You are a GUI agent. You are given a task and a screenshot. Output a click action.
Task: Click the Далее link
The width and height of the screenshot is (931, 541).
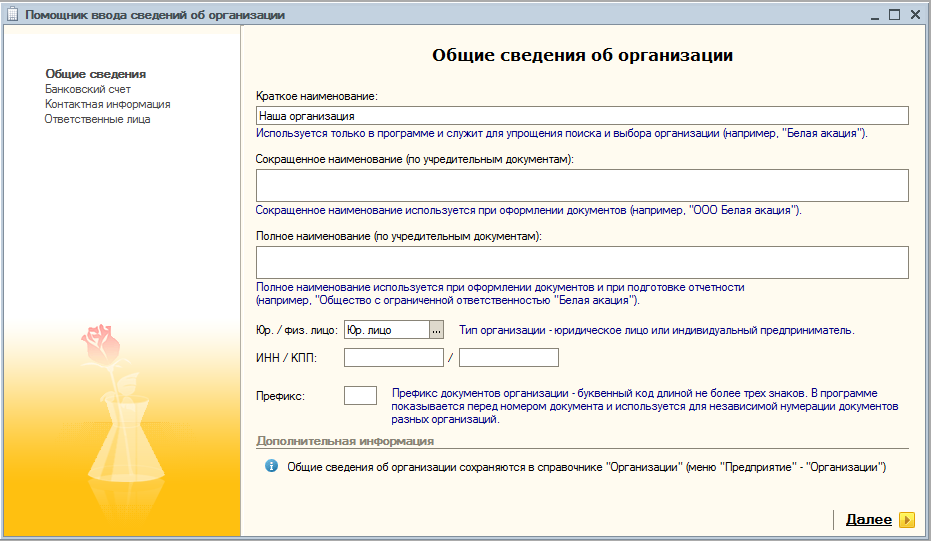click(869, 520)
